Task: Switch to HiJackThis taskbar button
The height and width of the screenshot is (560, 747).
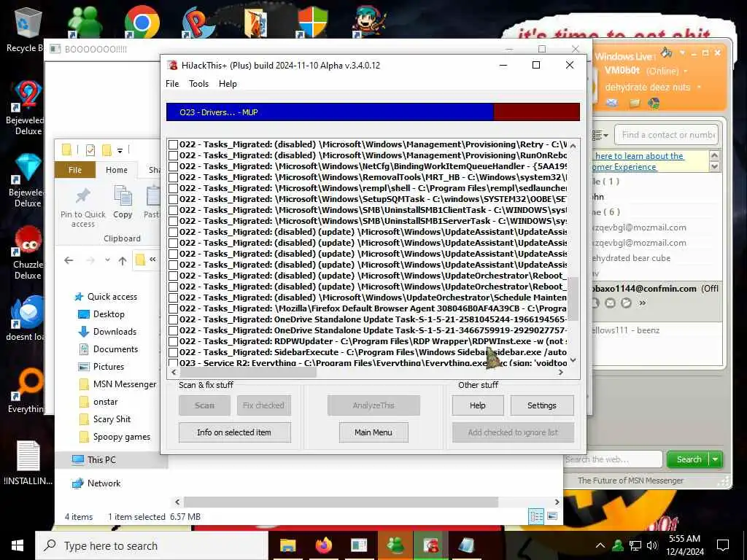Action: point(430,545)
